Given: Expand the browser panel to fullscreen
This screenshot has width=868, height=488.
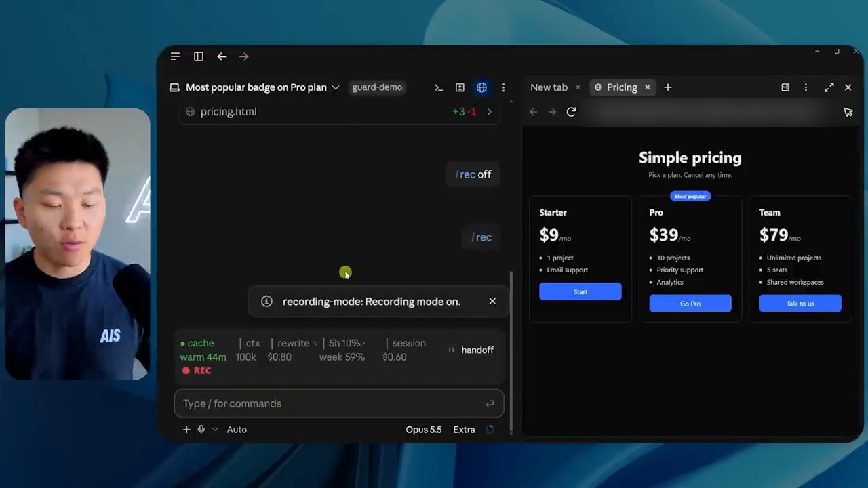Looking at the screenshot, I should coord(829,87).
